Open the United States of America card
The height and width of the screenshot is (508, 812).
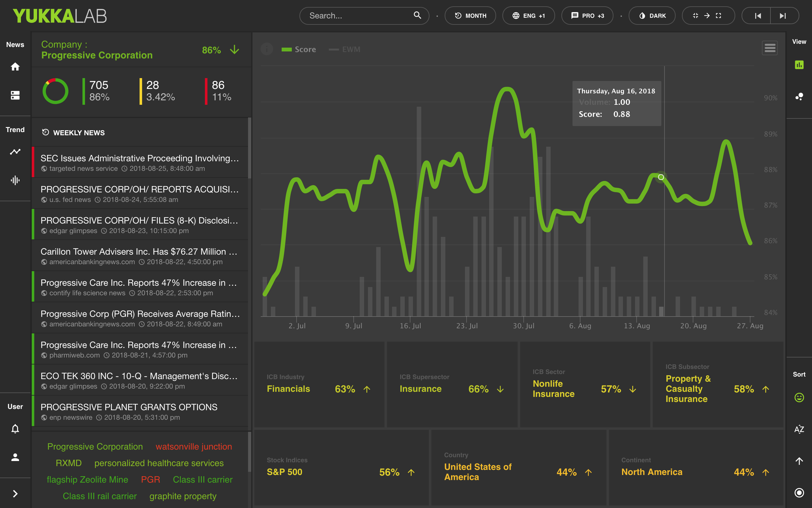[x=519, y=467]
